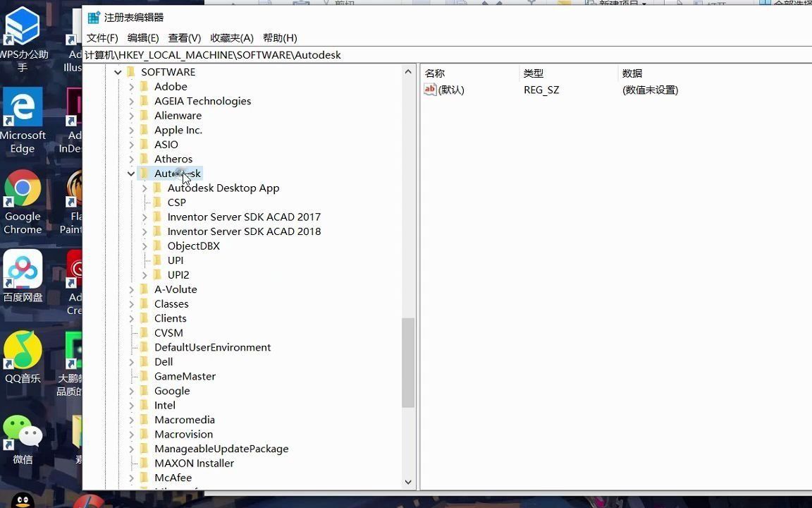Select the Apple Inc. key

coord(178,130)
